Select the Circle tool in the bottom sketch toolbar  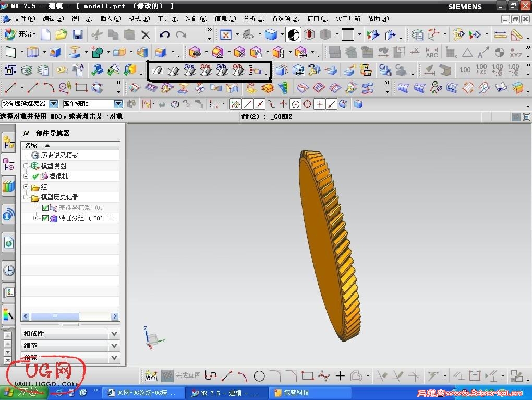pyautogui.click(x=259, y=376)
